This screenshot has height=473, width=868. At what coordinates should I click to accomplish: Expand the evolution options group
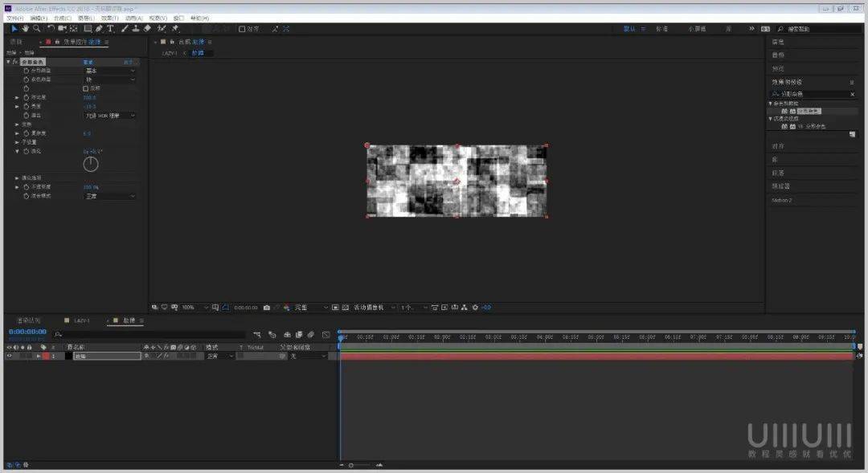pos(17,178)
